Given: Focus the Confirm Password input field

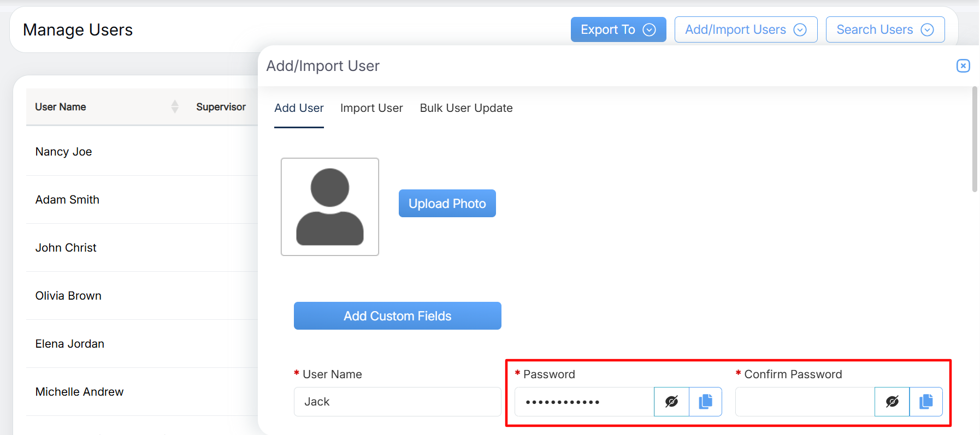Looking at the screenshot, I should click(805, 402).
